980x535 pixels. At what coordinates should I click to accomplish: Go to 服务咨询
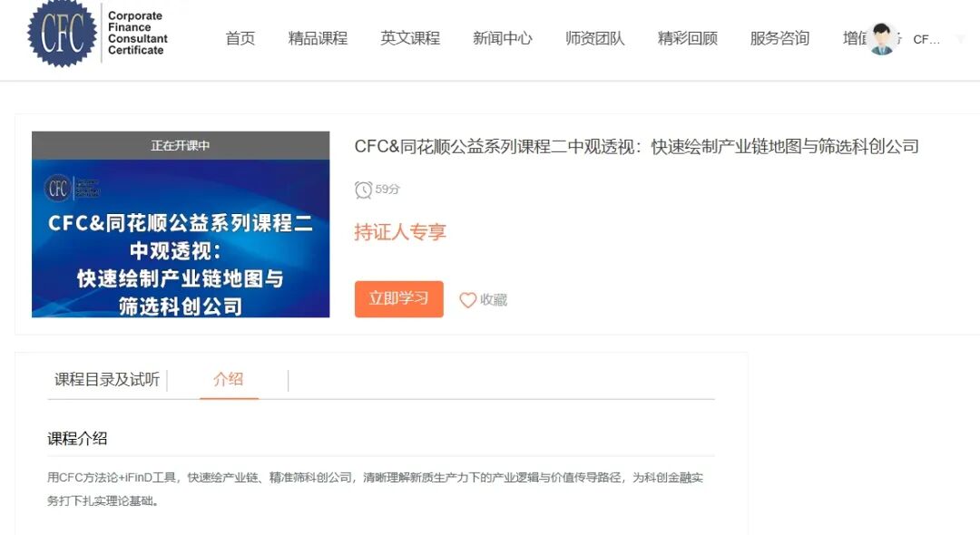pos(778,38)
